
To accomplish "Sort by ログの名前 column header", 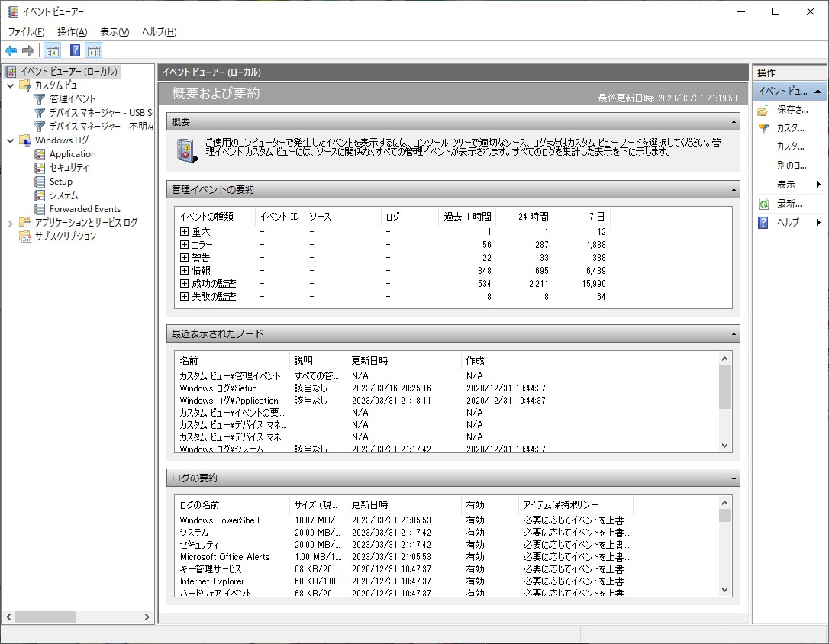I will coord(232,504).
